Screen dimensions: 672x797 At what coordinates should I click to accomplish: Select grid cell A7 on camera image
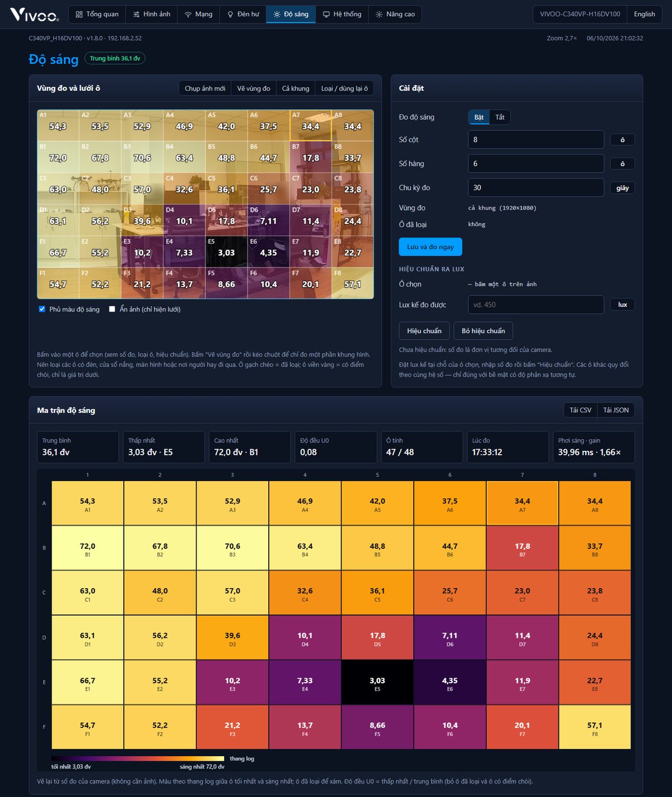click(x=311, y=125)
